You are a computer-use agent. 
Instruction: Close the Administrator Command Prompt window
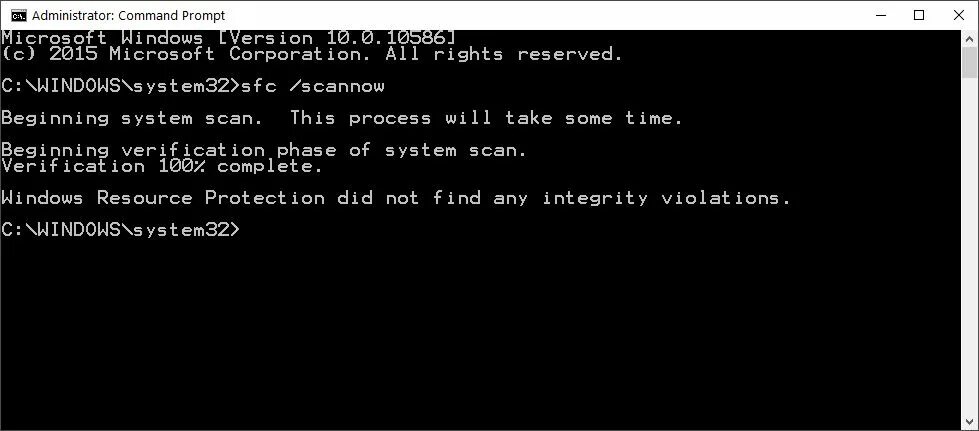pyautogui.click(x=958, y=15)
